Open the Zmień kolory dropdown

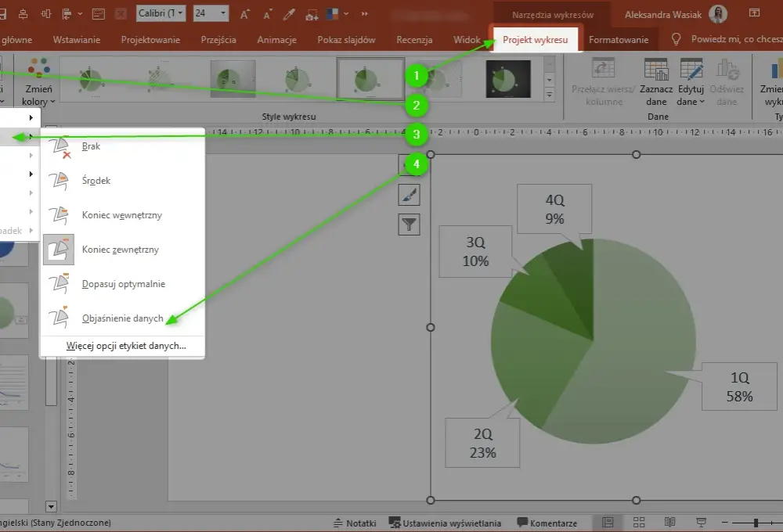point(38,82)
